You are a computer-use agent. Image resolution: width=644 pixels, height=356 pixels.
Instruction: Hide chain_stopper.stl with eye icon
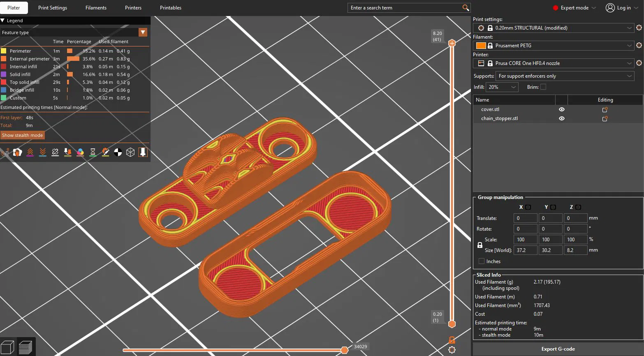tap(562, 118)
